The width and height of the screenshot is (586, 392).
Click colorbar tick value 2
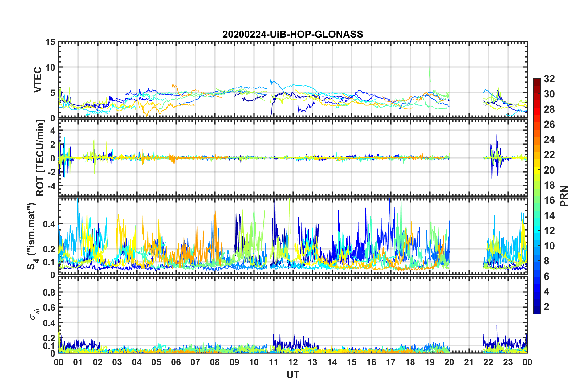click(x=547, y=306)
